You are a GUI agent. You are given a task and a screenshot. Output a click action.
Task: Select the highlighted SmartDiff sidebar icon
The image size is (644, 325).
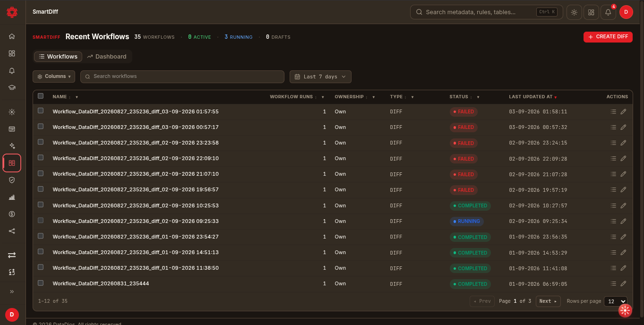(12, 163)
